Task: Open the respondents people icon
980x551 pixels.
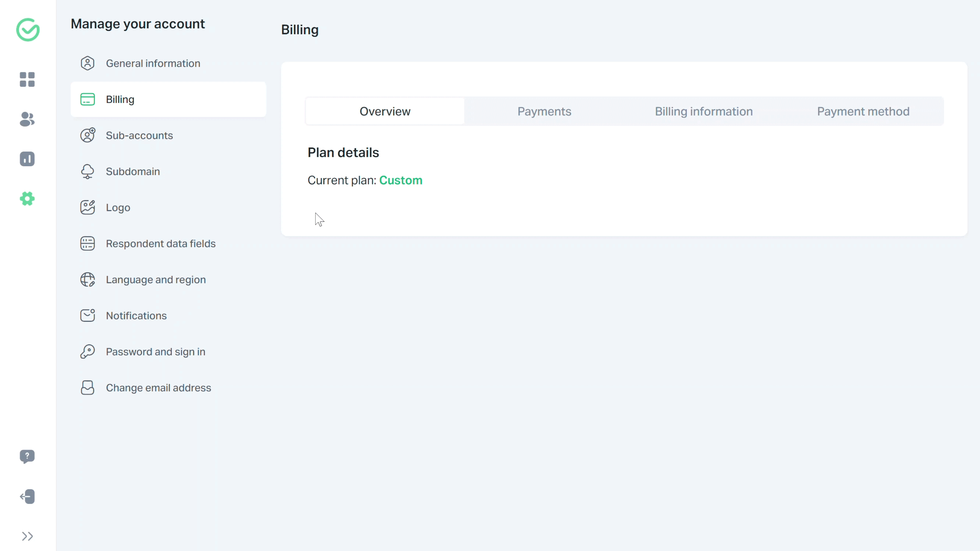Action: tap(27, 119)
